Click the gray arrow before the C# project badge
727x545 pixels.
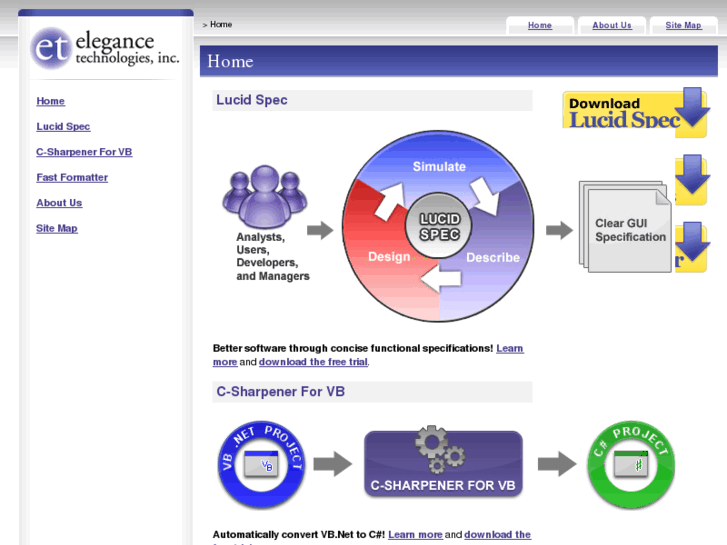point(557,464)
